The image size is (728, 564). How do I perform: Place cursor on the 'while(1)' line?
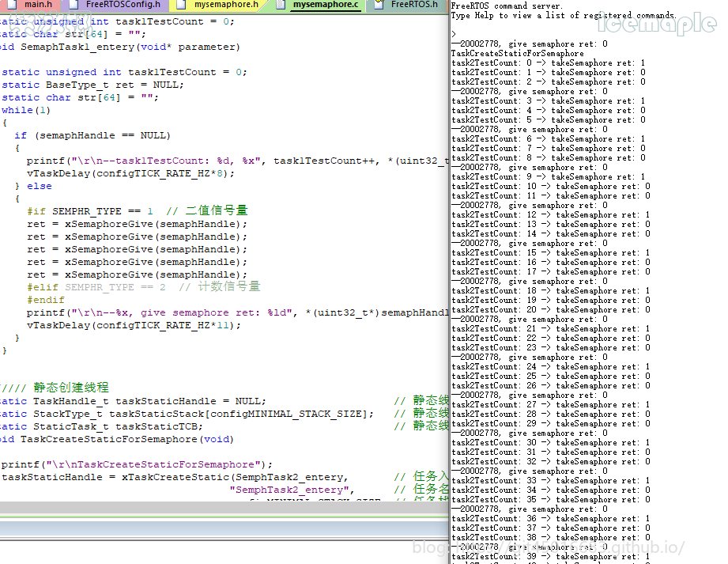[x=26, y=110]
